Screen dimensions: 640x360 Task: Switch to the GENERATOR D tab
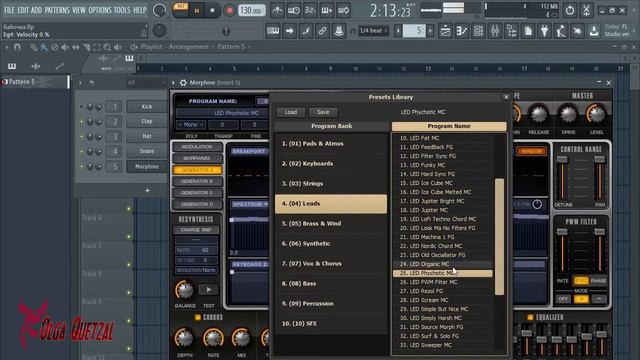197,204
